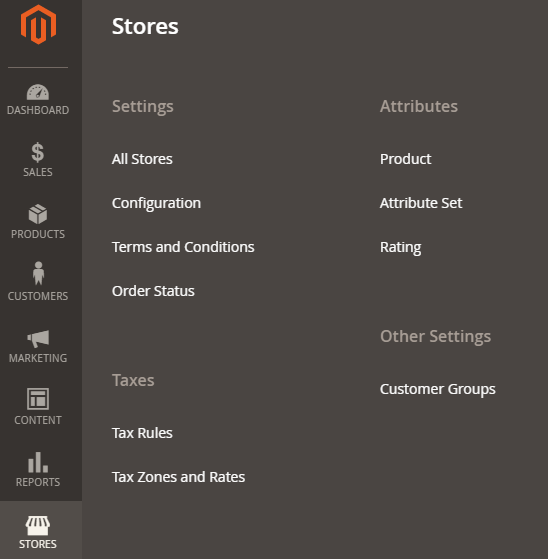This screenshot has width=548, height=559.
Task: Open the Customers person icon
Action: click(x=38, y=273)
